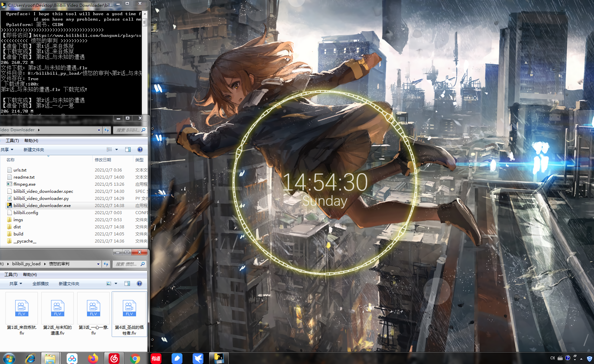Open NetEase Cloud Music taskbar icon
This screenshot has height=364, width=594.
[x=114, y=358]
